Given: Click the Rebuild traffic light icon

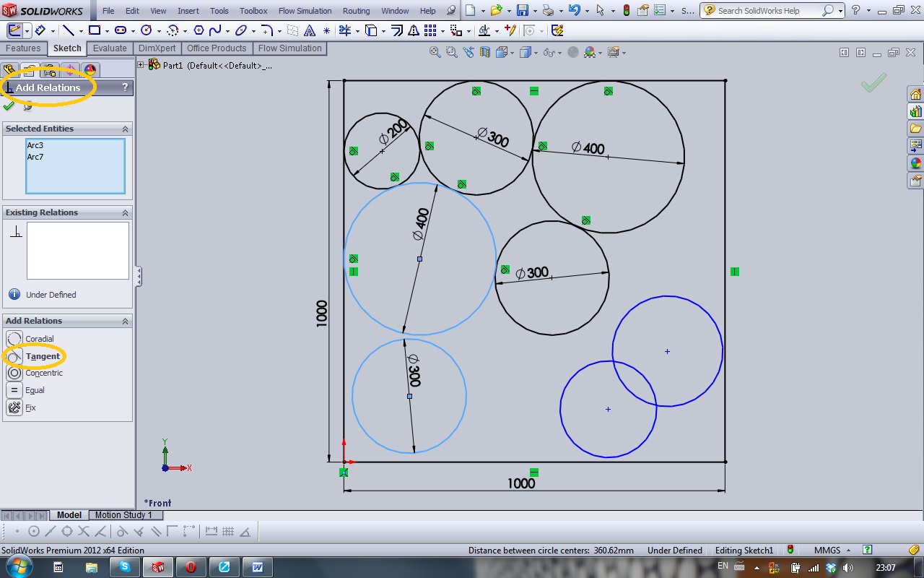Looking at the screenshot, I should point(626,11).
